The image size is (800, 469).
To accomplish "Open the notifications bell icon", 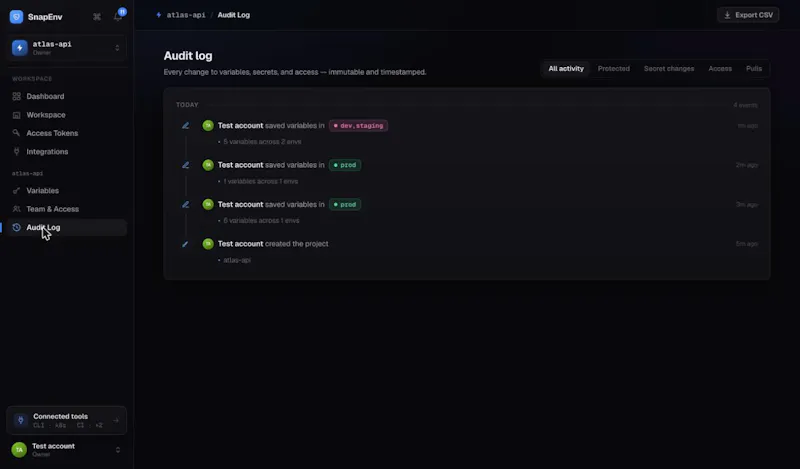I will [118, 17].
